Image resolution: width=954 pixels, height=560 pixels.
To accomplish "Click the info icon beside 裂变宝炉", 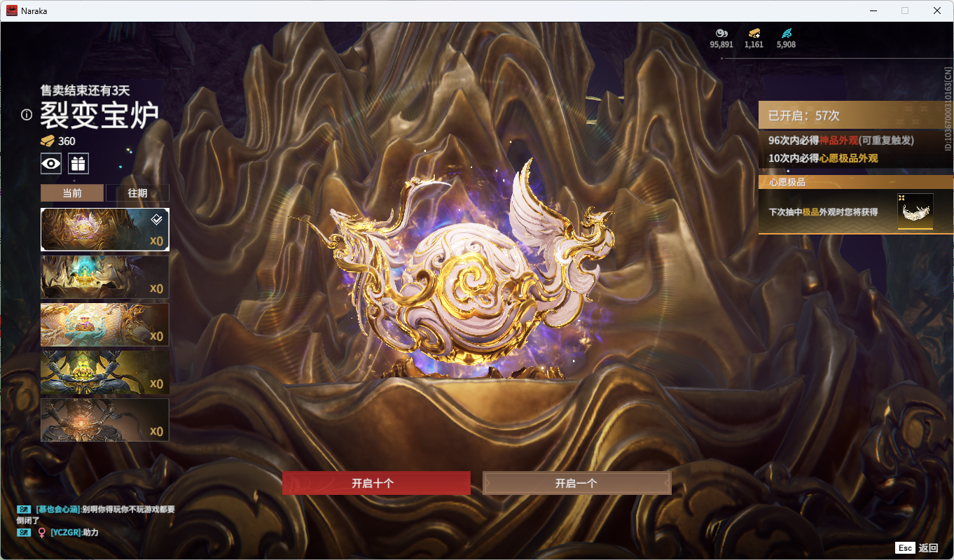I will pyautogui.click(x=27, y=115).
